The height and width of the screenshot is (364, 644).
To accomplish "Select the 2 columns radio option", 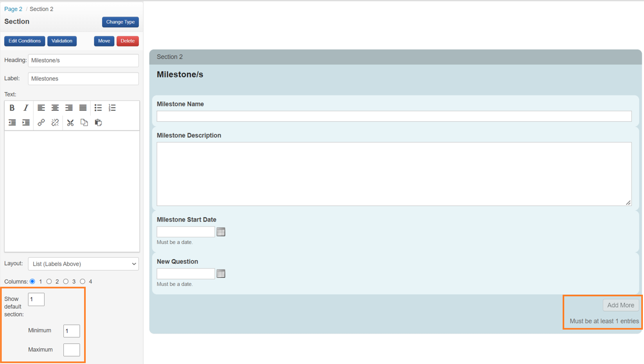I will pyautogui.click(x=49, y=282).
